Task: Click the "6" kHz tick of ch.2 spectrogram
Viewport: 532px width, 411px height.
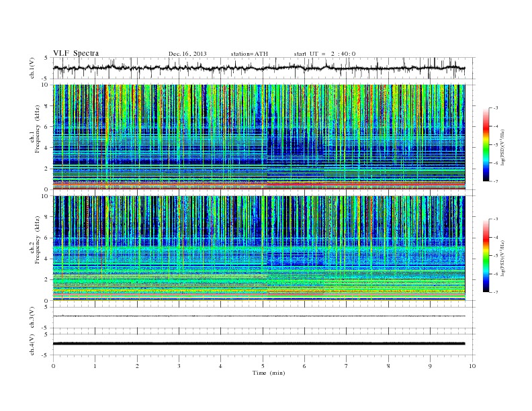Action: 46,238
